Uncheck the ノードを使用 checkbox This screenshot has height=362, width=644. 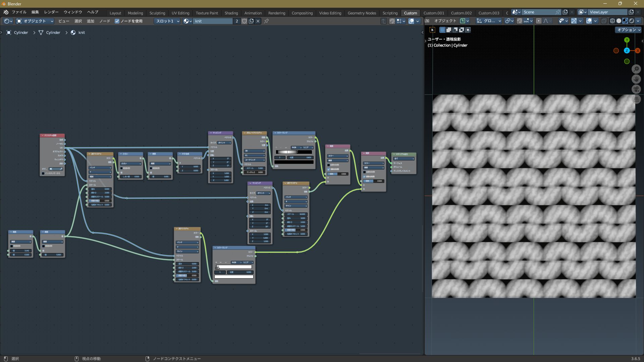tap(117, 21)
